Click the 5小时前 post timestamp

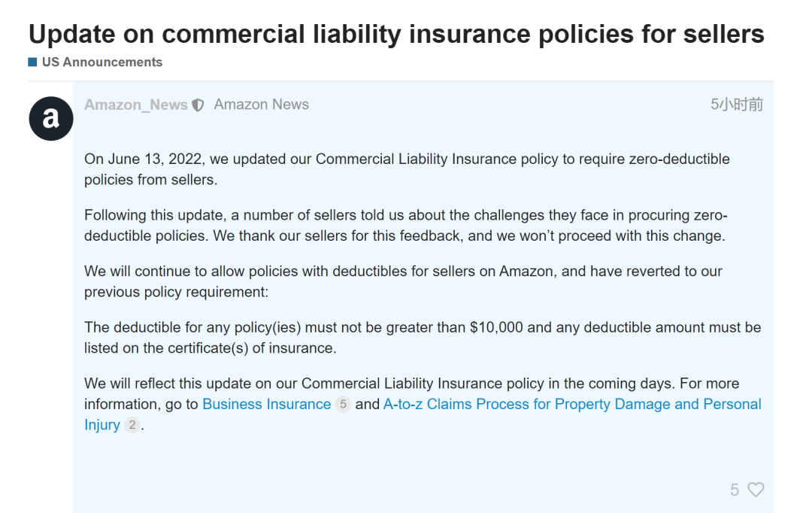737,105
